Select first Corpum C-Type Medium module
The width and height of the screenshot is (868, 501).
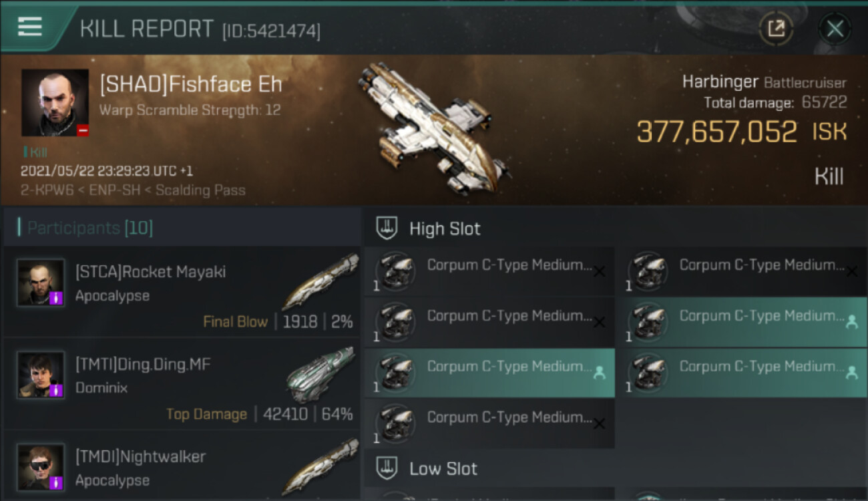(489, 271)
